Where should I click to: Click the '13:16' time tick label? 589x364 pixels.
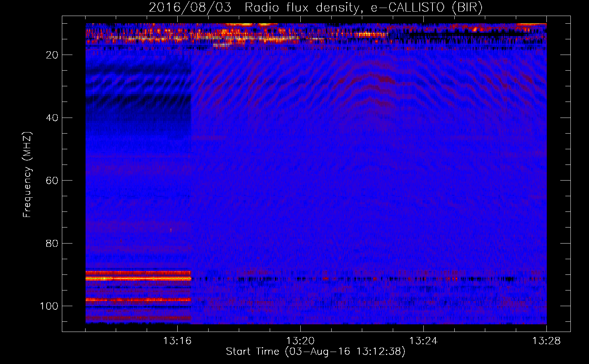tap(177, 341)
